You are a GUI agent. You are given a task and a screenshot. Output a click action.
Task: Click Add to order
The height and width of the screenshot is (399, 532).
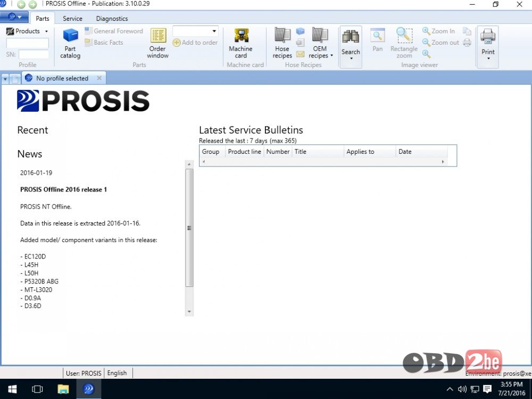[x=195, y=43]
